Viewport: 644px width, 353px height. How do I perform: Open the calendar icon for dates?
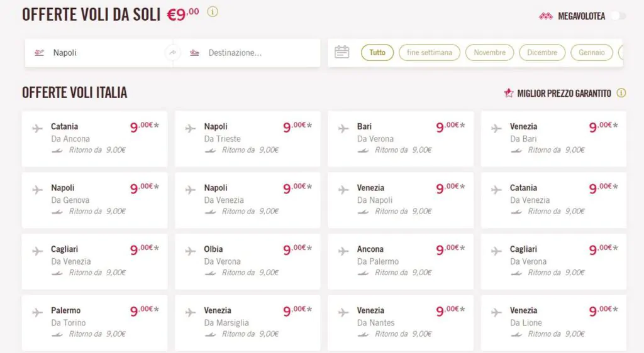(341, 52)
